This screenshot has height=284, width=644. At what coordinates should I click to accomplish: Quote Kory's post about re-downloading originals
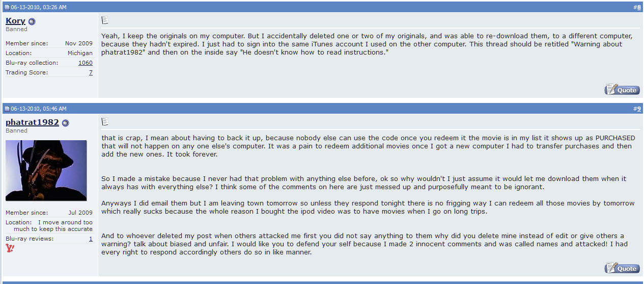[622, 90]
